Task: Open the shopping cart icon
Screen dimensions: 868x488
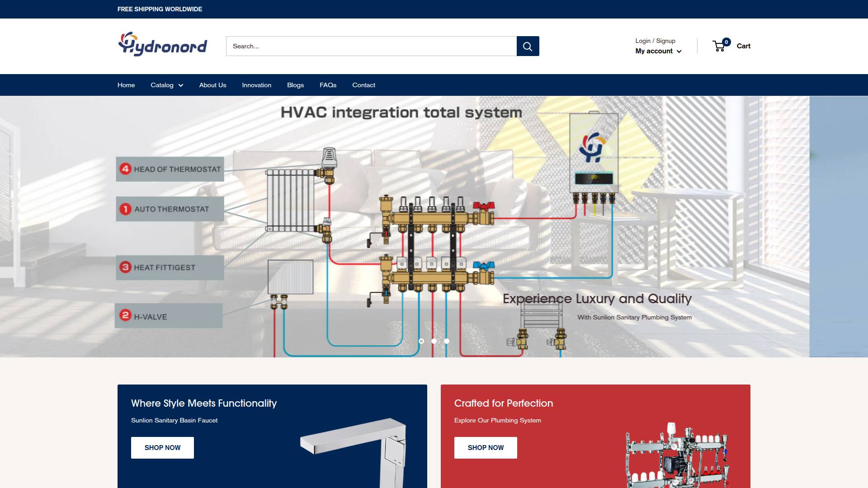Action: (x=719, y=46)
